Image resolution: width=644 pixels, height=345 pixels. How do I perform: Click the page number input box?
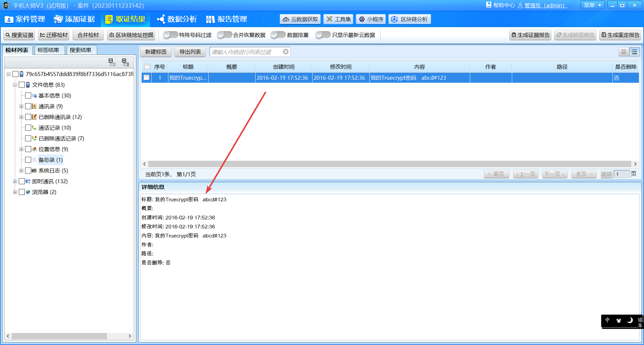(622, 174)
